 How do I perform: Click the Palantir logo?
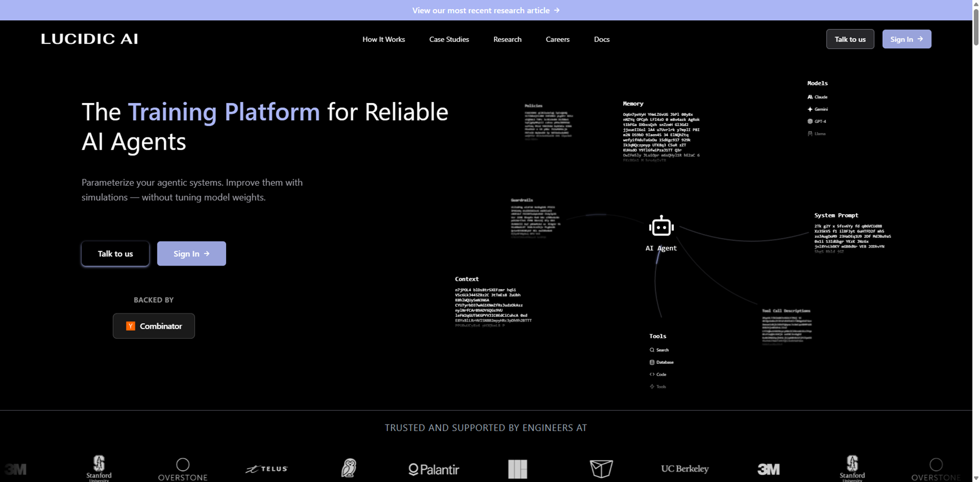(434, 470)
